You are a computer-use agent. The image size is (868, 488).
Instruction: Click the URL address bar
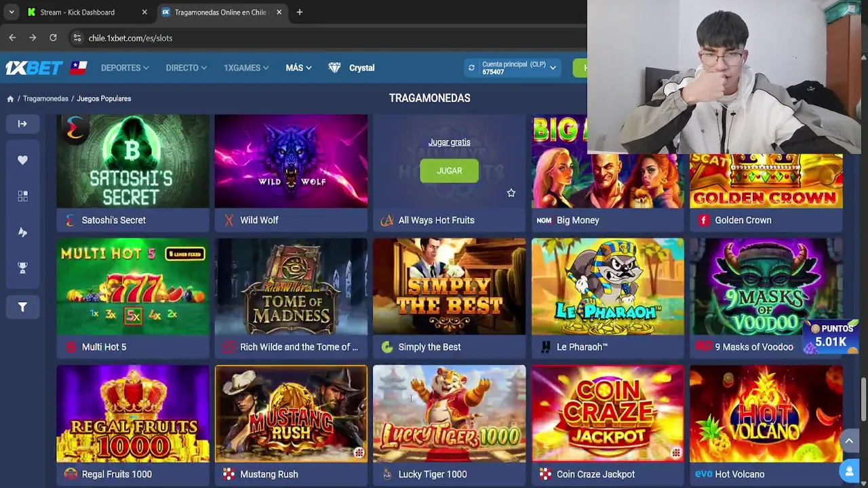(325, 38)
